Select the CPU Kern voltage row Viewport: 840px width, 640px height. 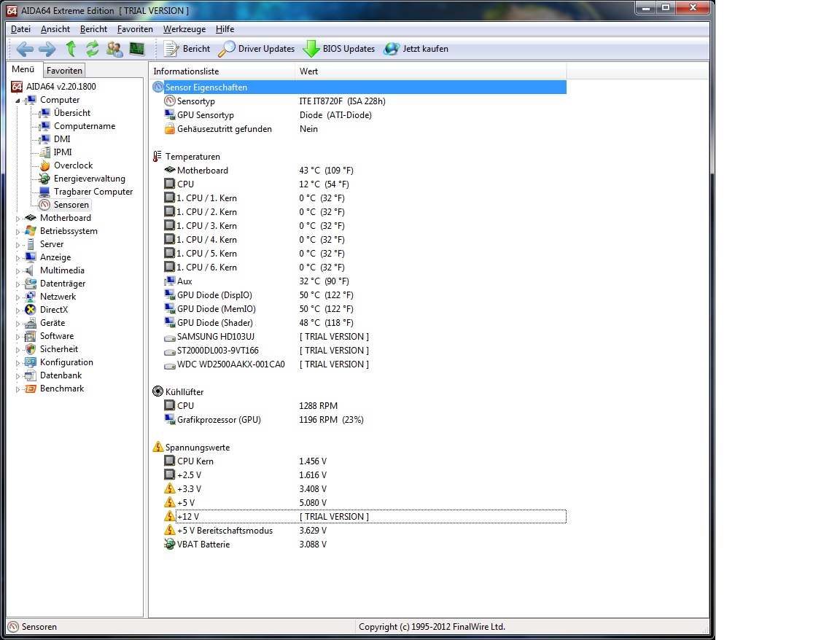coord(359,461)
